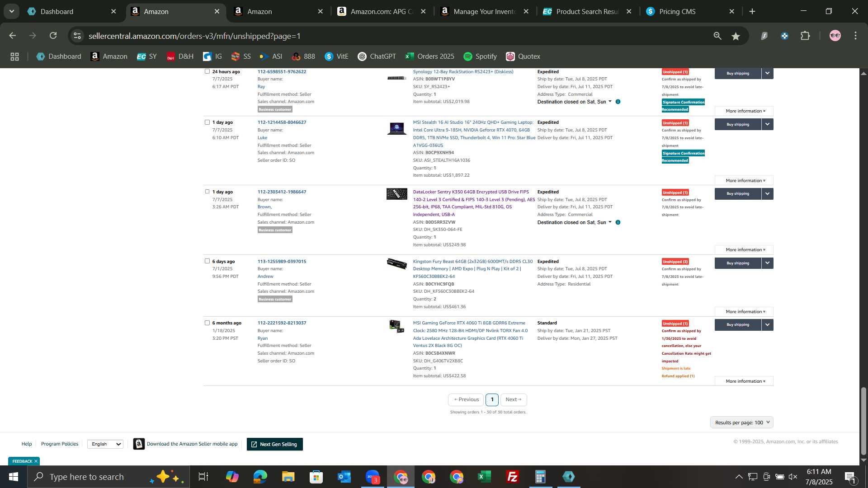Screen dimensions: 868x488
Task: Open the ChatGPT bookmark
Action: [x=377, y=56]
